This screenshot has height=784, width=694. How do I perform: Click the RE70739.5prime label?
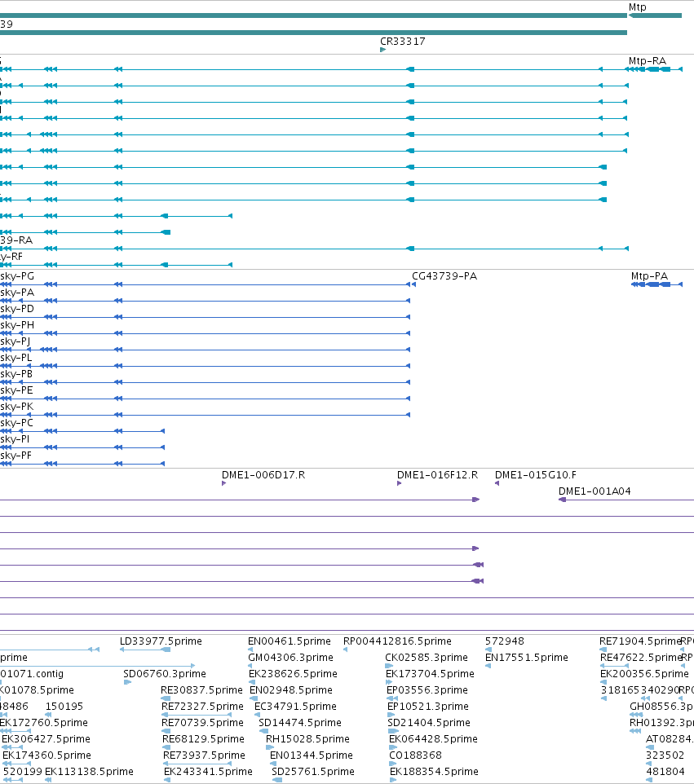coord(202,723)
